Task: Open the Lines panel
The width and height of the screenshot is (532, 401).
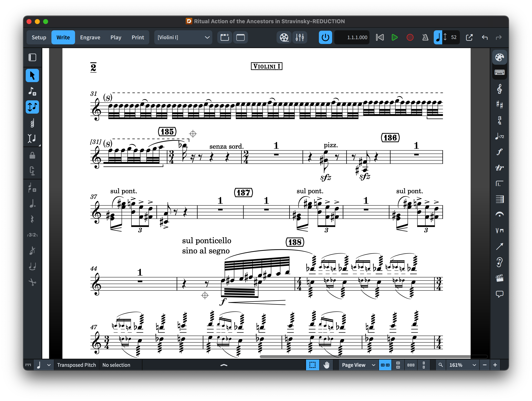Action: tap(499, 246)
